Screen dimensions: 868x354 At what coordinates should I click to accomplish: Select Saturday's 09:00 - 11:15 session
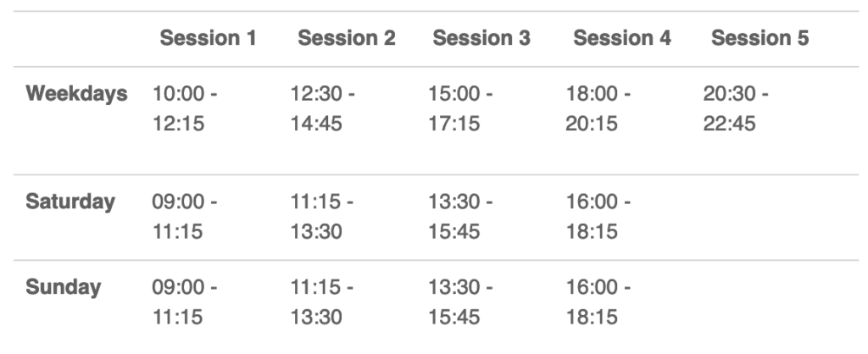(x=185, y=216)
